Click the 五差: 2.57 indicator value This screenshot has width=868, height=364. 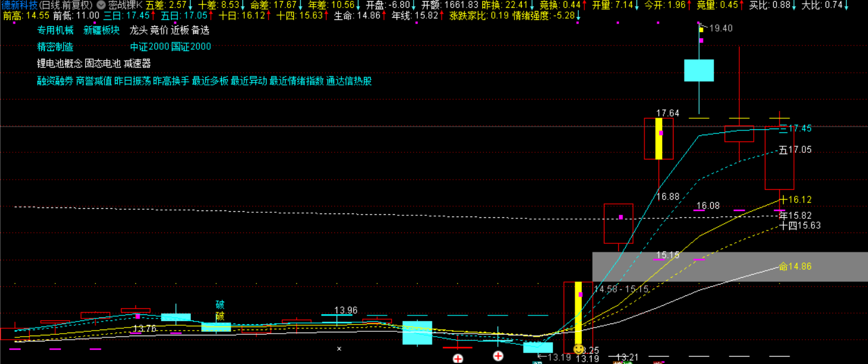[x=166, y=5]
